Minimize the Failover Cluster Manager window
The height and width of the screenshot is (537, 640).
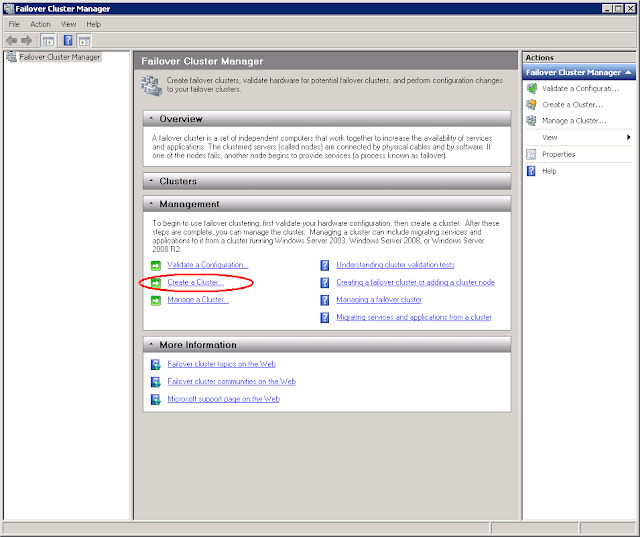pos(607,9)
